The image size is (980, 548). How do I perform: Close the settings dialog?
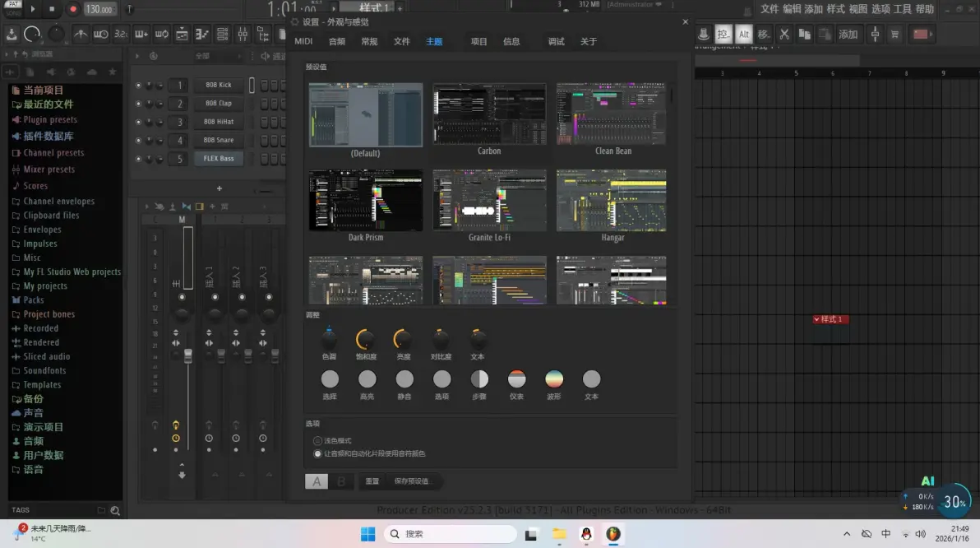pyautogui.click(x=685, y=22)
